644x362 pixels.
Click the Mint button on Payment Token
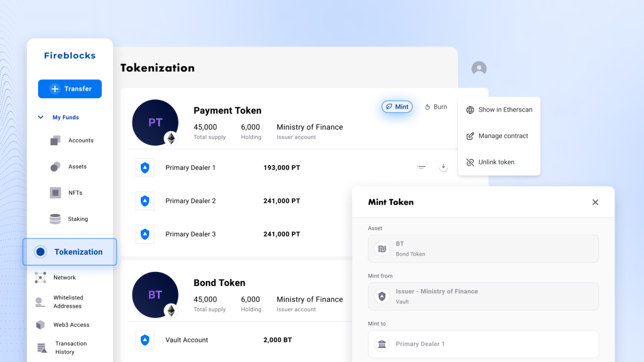(x=397, y=107)
